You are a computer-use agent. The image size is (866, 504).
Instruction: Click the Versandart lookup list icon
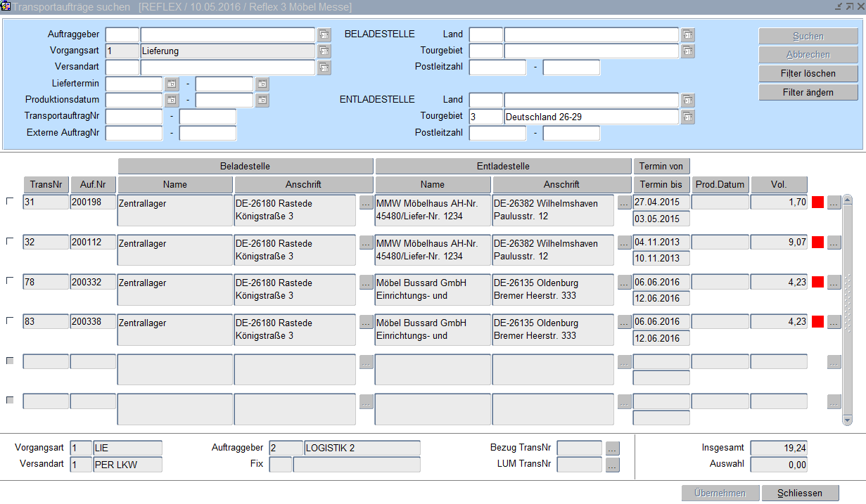(324, 68)
